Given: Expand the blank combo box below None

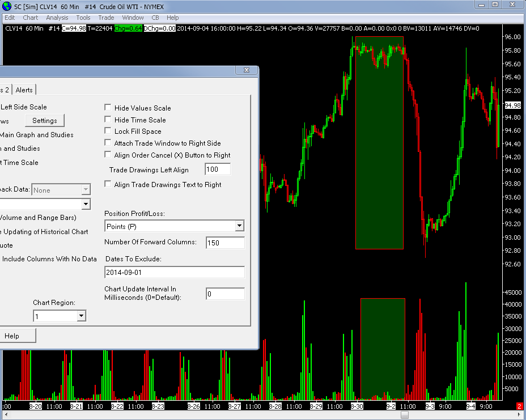Looking at the screenshot, I should [x=86, y=204].
